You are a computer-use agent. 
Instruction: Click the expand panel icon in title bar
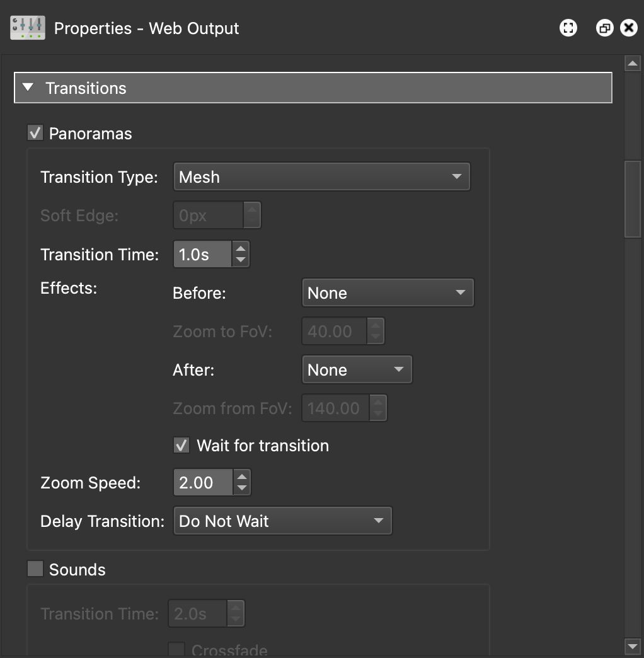(566, 28)
